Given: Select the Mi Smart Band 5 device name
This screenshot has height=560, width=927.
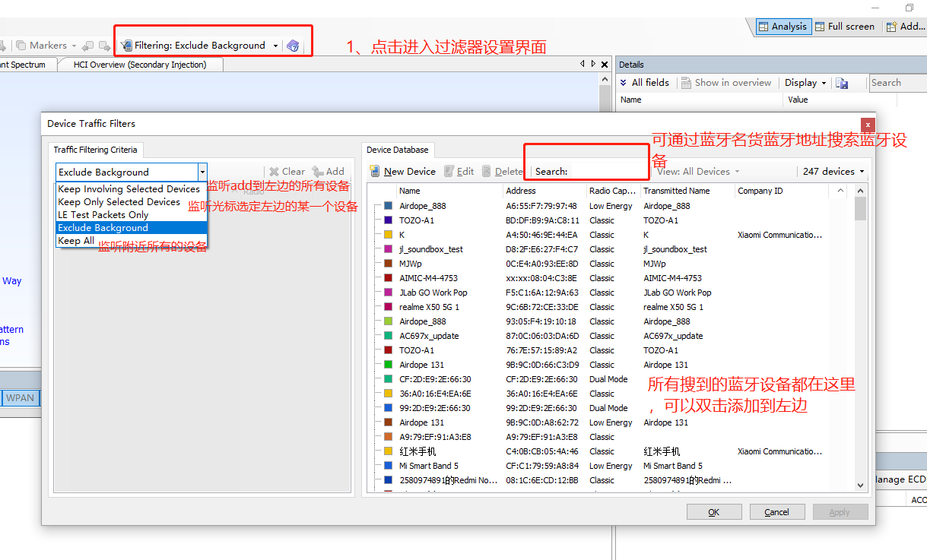Looking at the screenshot, I should pyautogui.click(x=429, y=466).
